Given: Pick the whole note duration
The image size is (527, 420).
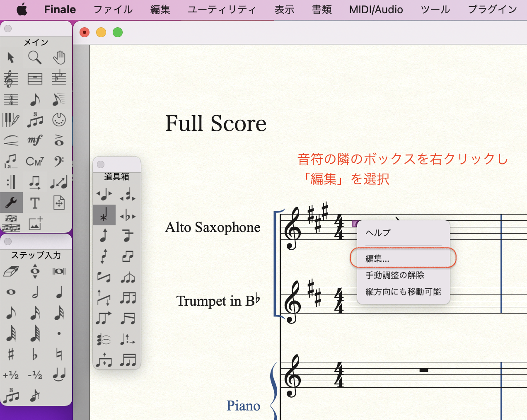Looking at the screenshot, I should (11, 292).
